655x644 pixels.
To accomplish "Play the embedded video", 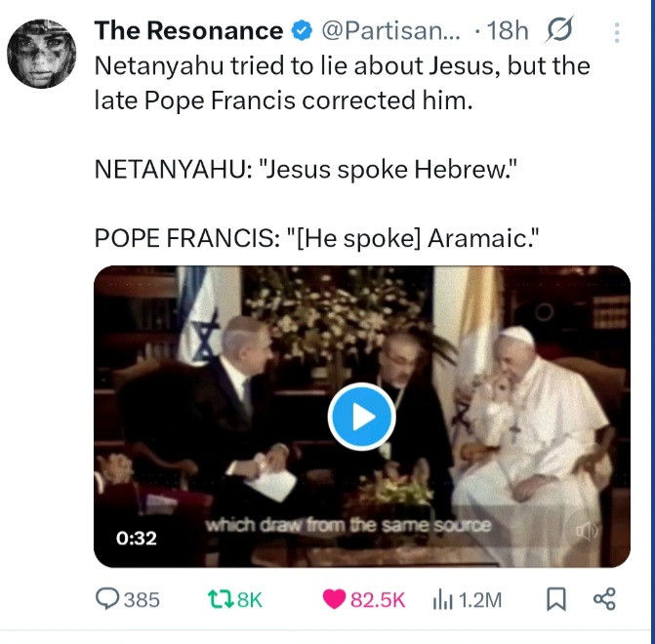I will pos(361,418).
